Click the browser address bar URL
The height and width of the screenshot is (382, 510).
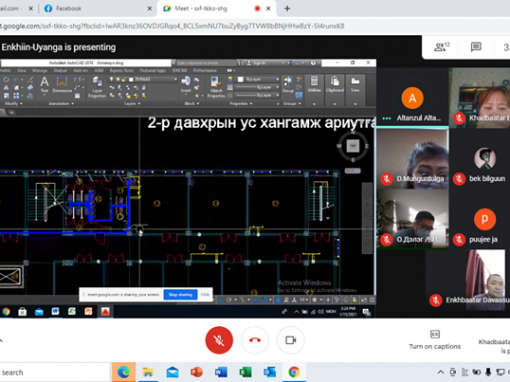pyautogui.click(x=172, y=26)
